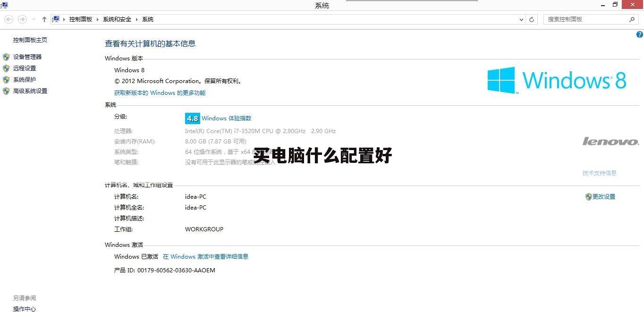Select 系统 breadcrumb in address bar
Image resolution: width=644 pixels, height=312 pixels.
[148, 19]
